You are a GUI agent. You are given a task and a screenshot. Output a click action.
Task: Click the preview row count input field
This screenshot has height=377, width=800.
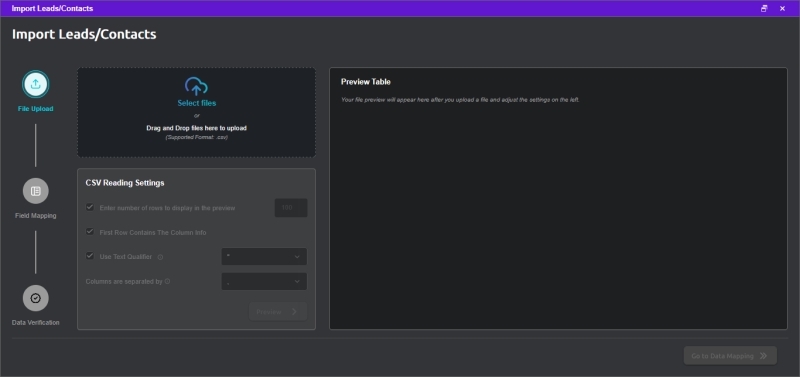(291, 208)
